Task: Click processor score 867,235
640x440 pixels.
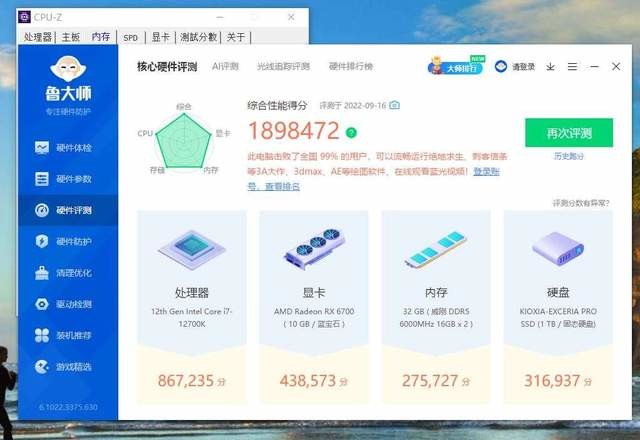Action: point(192,381)
